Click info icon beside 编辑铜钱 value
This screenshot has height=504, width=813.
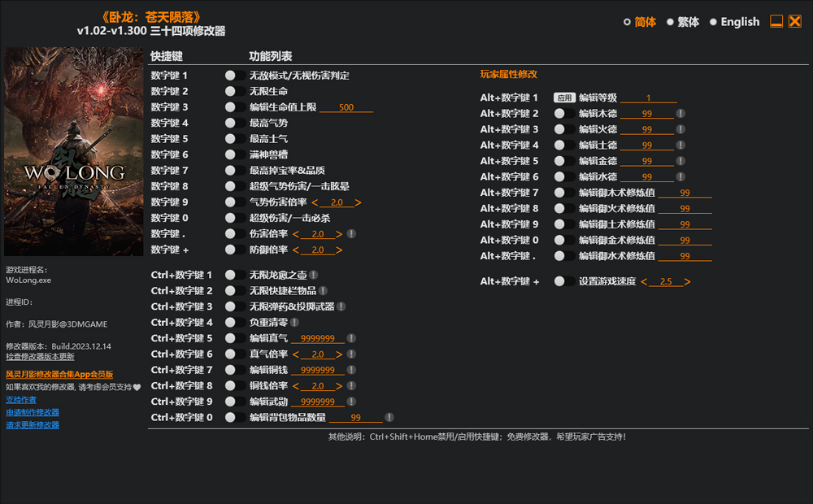pos(351,370)
